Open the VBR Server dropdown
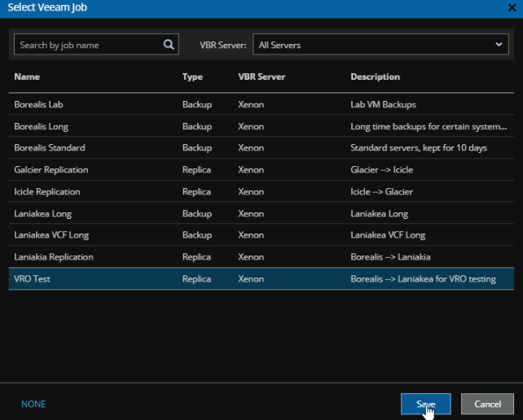The width and height of the screenshot is (523, 420). click(x=380, y=44)
